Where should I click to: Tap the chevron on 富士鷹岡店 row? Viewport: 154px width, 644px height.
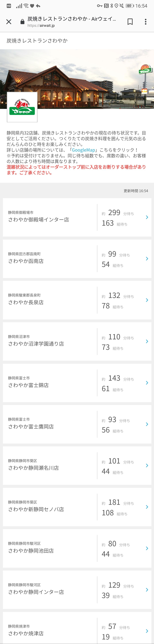tap(147, 424)
